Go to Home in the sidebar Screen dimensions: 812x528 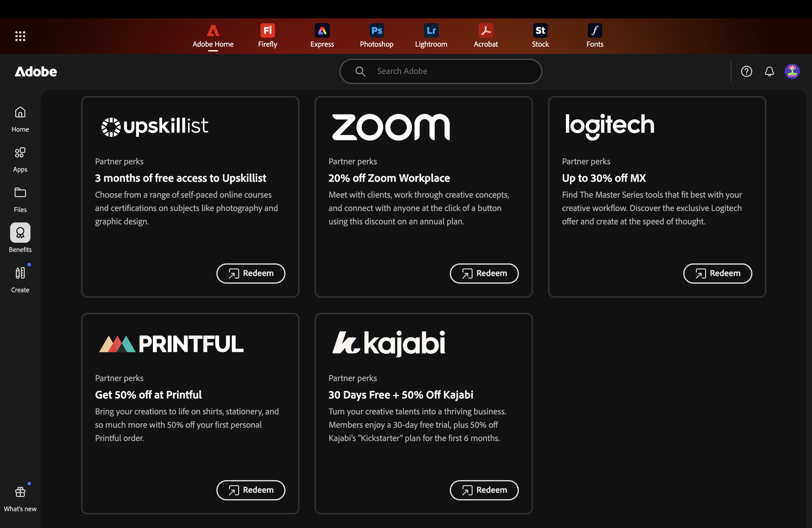[20, 119]
